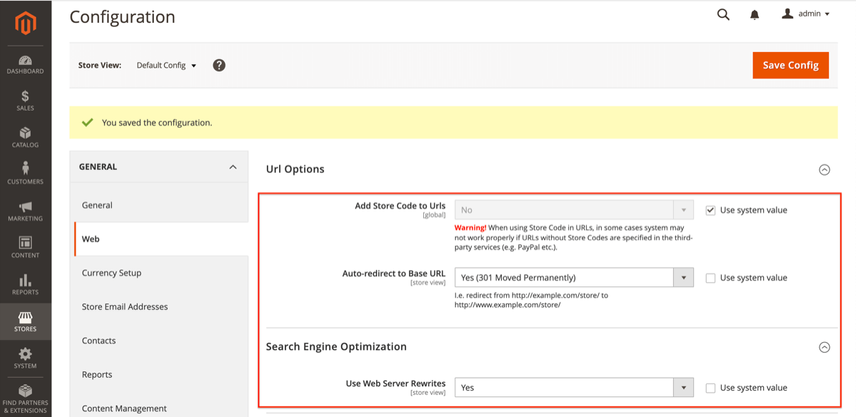Collapse the Url Options section
856x417 pixels.
(824, 170)
